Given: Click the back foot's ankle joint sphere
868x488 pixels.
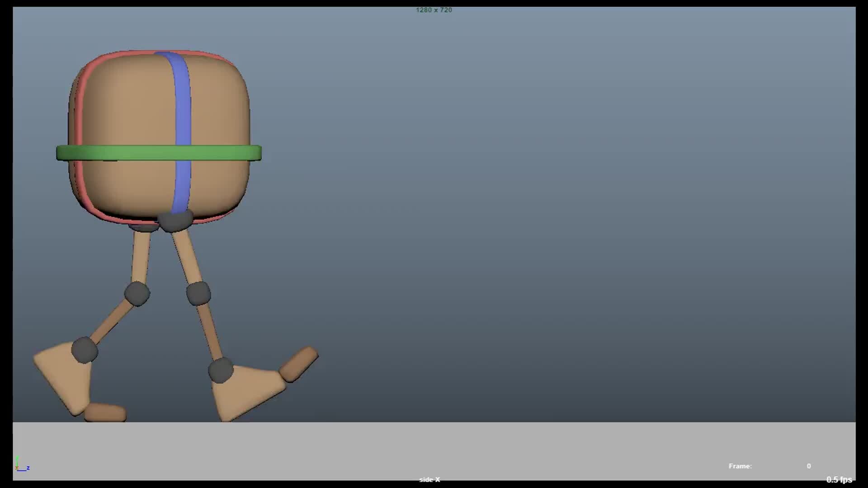Looking at the screenshot, I should (85, 350).
